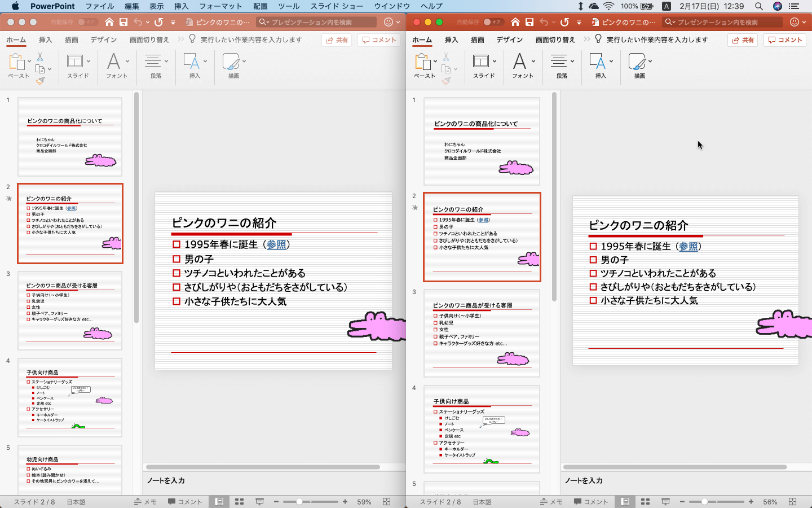Expand the Paste options arrow in the left window

pos(29,62)
